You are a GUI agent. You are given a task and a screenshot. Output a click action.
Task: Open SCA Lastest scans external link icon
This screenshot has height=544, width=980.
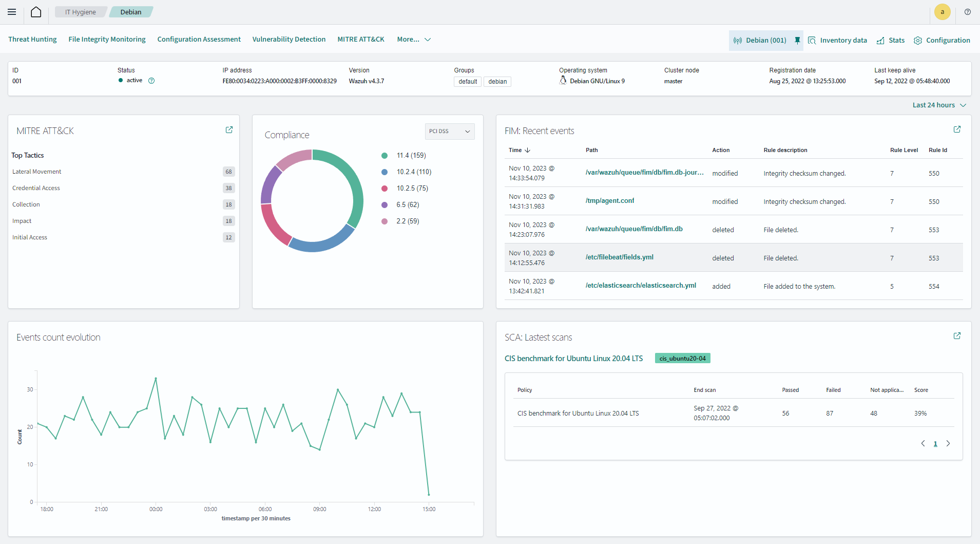point(957,336)
